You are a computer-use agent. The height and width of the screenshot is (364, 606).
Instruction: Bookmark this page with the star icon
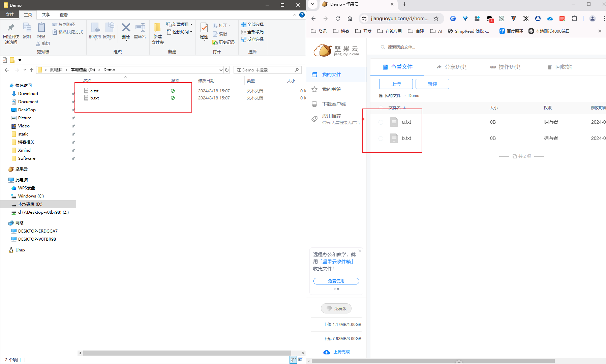[436, 19]
